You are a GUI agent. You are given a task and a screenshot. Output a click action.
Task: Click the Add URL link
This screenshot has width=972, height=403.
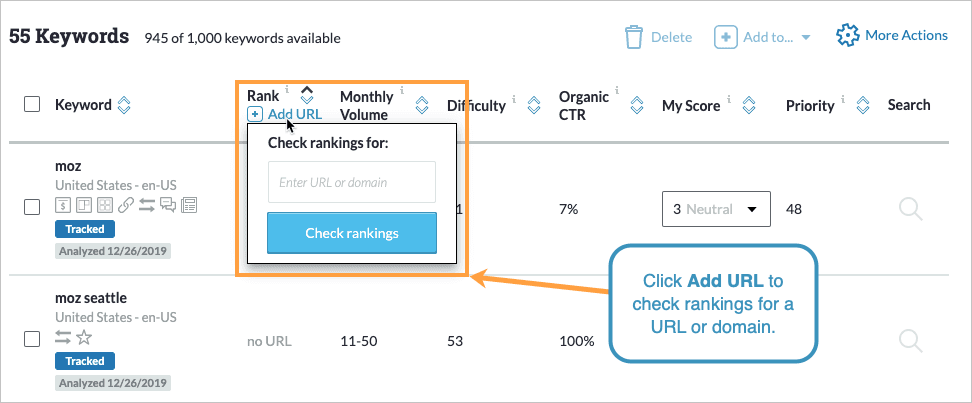tap(286, 114)
